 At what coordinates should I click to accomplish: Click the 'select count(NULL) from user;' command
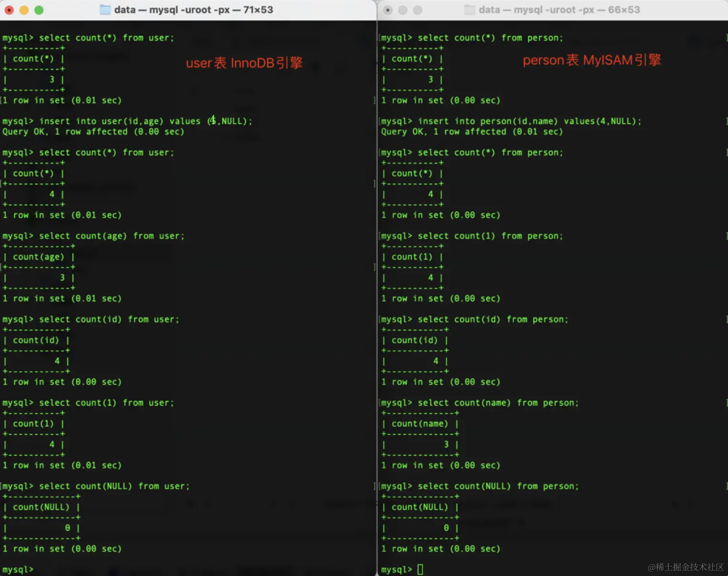[x=114, y=486]
